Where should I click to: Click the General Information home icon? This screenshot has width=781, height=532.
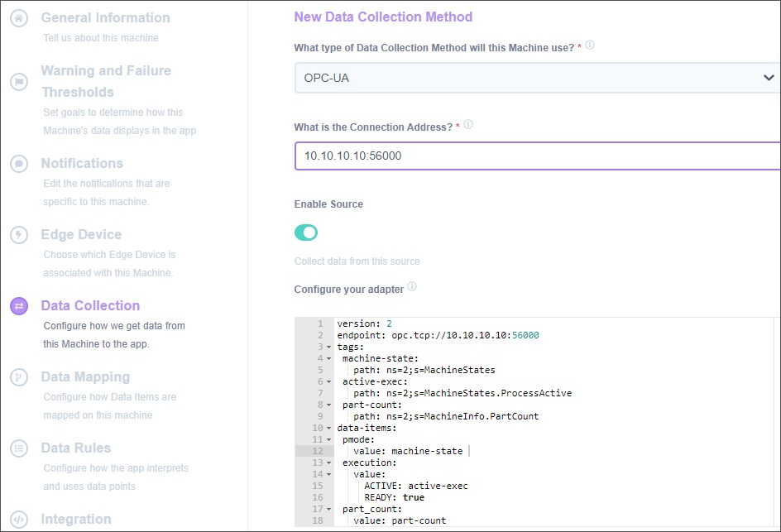18,17
